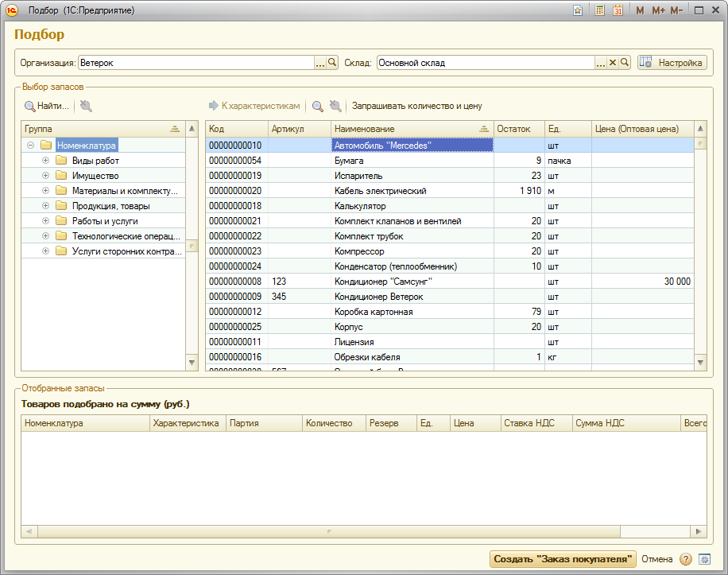
Task: Click the settings icon next to help
Action: (703, 559)
